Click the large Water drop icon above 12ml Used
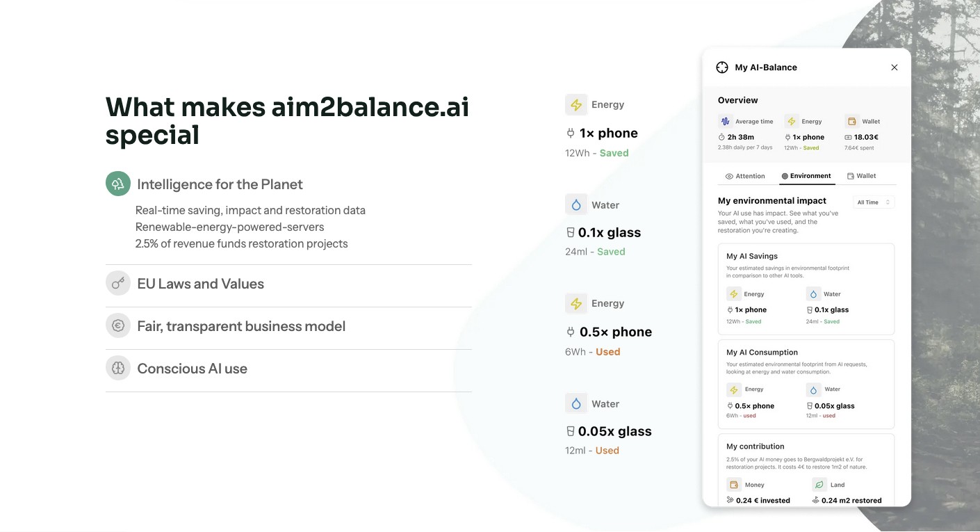Image resolution: width=980 pixels, height=532 pixels. click(x=576, y=404)
